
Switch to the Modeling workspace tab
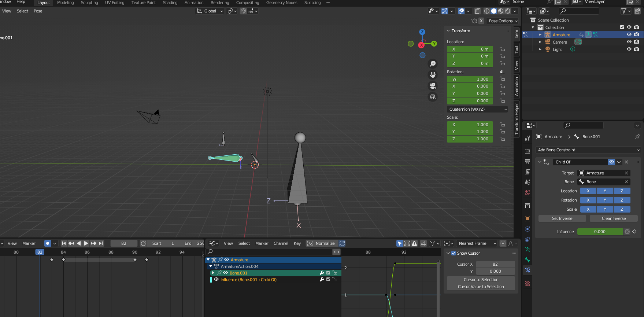pyautogui.click(x=65, y=3)
